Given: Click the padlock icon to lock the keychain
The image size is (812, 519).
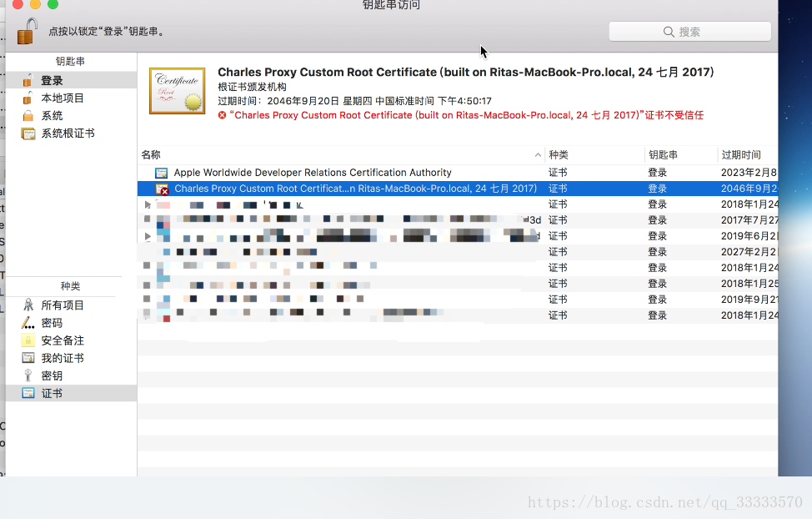Looking at the screenshot, I should (x=28, y=31).
